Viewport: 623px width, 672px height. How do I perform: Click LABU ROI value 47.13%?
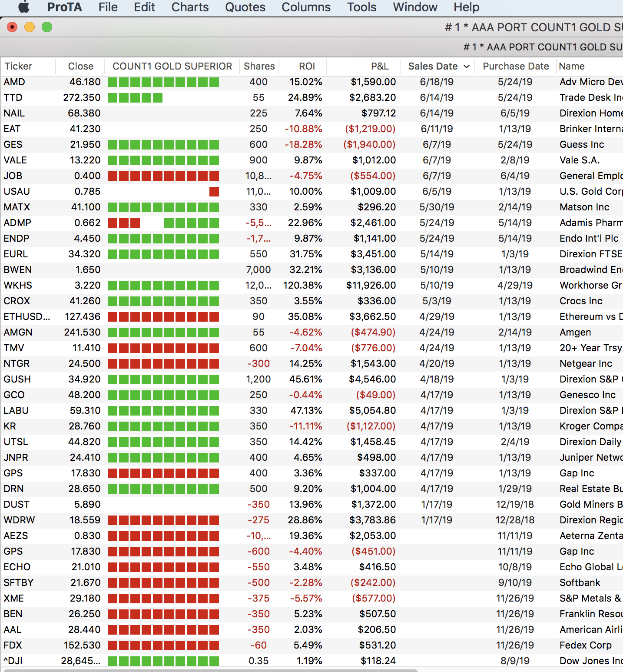click(x=306, y=410)
